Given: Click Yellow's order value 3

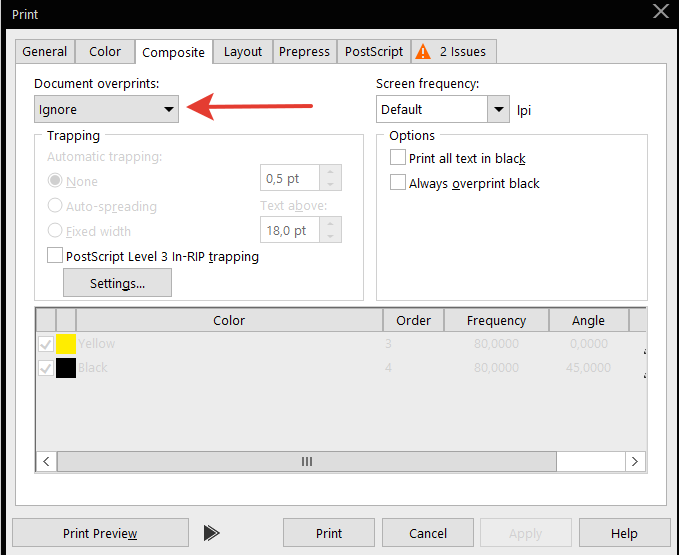Looking at the screenshot, I should click(x=388, y=344).
